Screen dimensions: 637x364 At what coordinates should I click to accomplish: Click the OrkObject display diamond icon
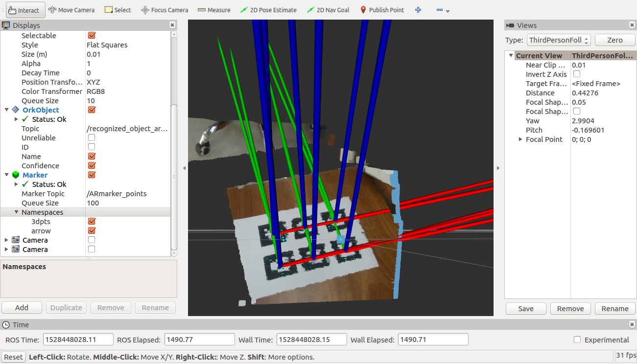click(x=16, y=110)
